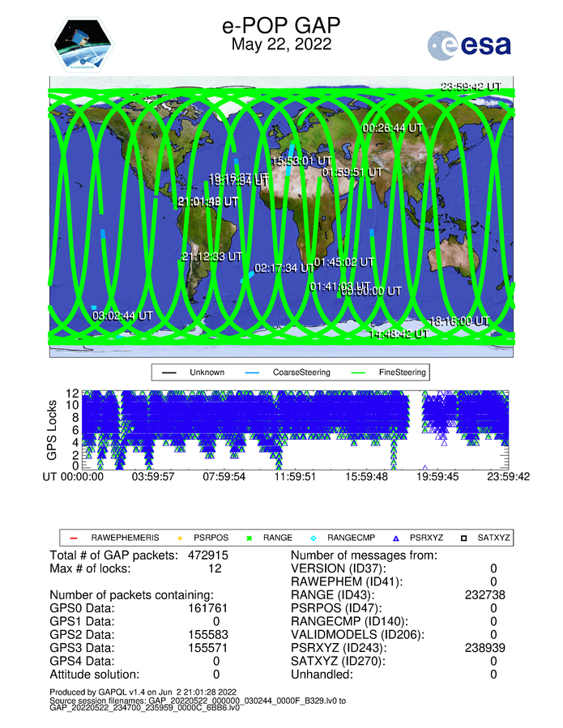The height and width of the screenshot is (728, 563).
Task: Click the e-POP GAP title
Action: click(281, 26)
